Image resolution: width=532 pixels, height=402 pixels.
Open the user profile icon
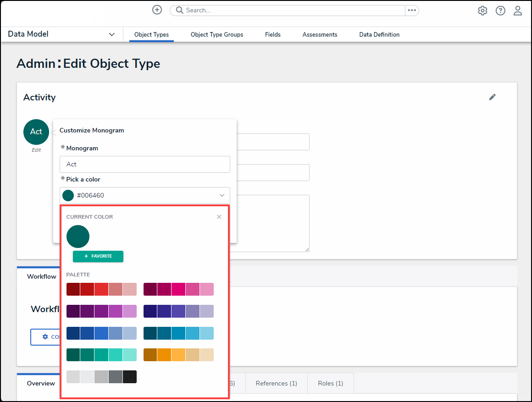pyautogui.click(x=518, y=11)
